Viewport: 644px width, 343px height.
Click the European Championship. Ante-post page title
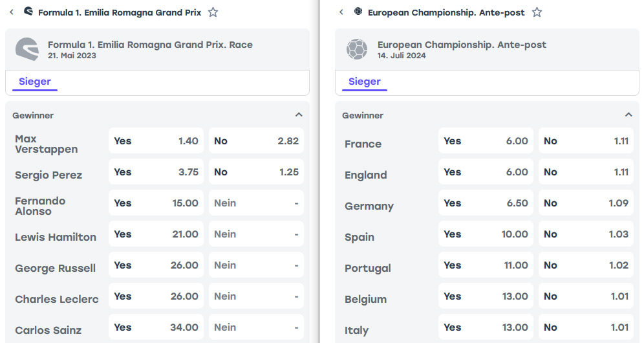pyautogui.click(x=446, y=12)
